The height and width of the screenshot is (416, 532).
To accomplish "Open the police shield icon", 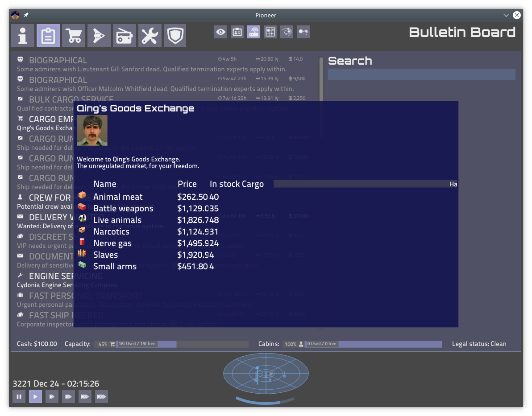I will 175,36.
